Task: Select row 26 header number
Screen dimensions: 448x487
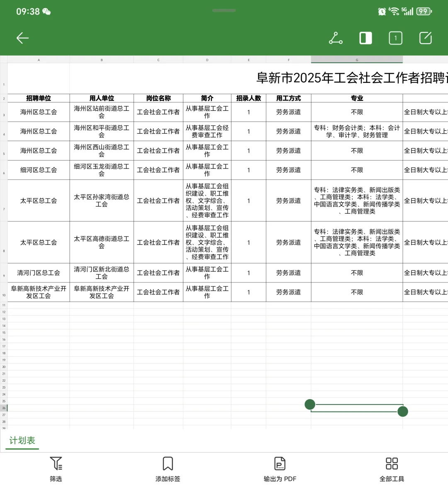Action: pyautogui.click(x=4, y=408)
